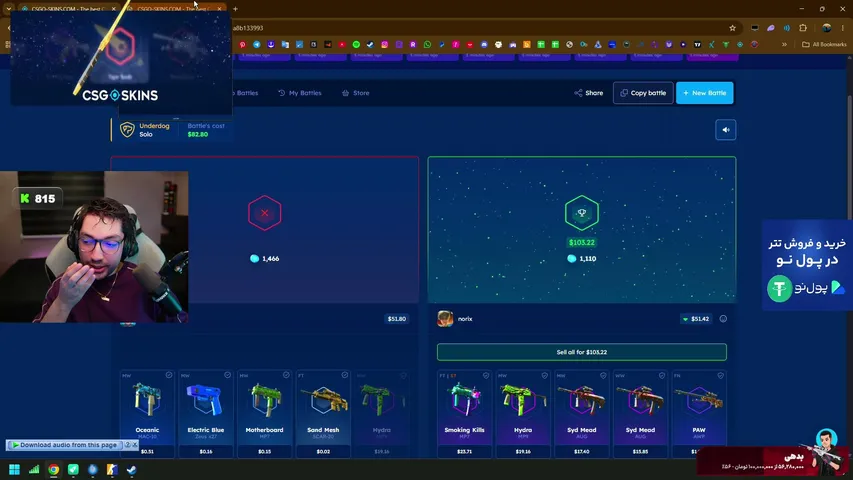The width and height of the screenshot is (853, 480).
Task: Close the download audio bar
Action: 135,445
